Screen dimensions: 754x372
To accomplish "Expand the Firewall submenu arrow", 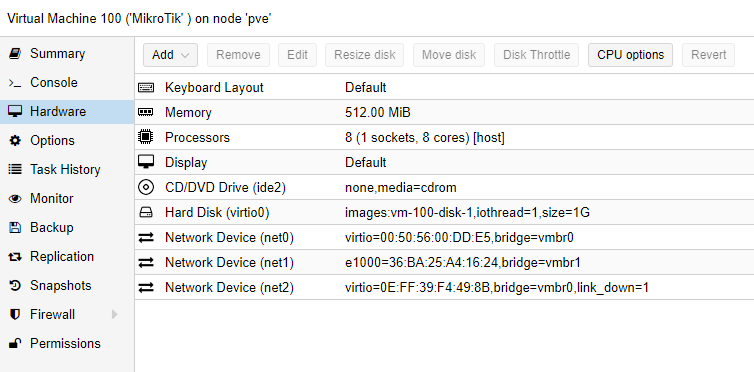I will point(114,315).
